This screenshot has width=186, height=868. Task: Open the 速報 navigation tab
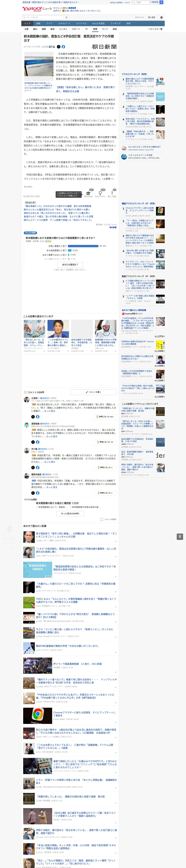click(38, 24)
